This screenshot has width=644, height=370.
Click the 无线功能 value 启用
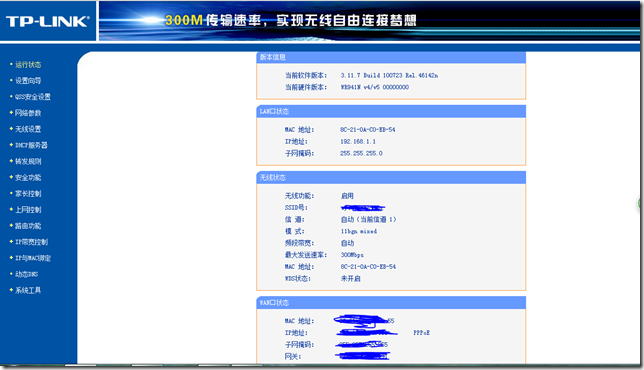coord(347,196)
